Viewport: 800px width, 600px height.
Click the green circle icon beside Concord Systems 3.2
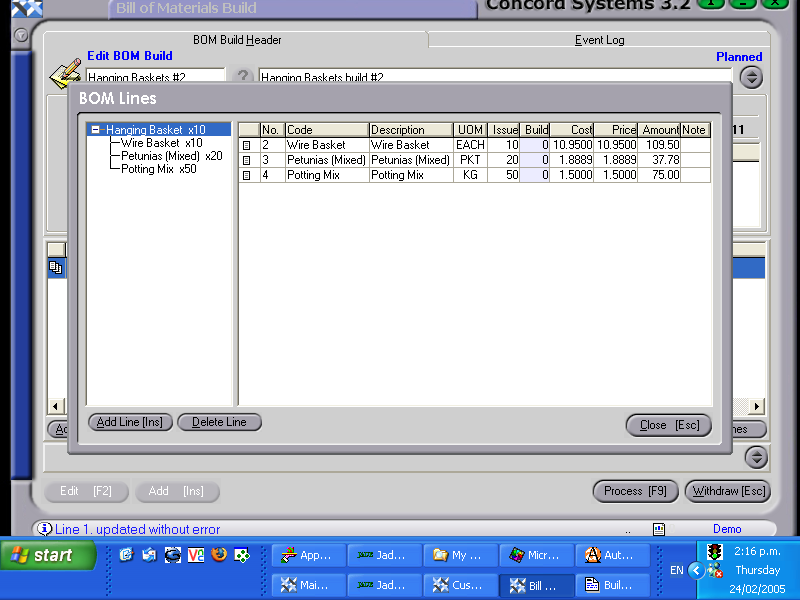711,5
